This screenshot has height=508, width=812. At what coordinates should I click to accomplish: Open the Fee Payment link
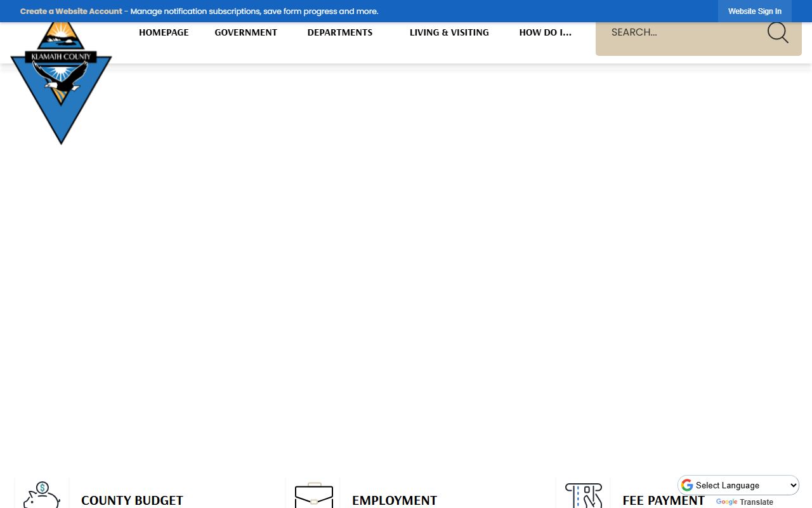[x=664, y=500]
